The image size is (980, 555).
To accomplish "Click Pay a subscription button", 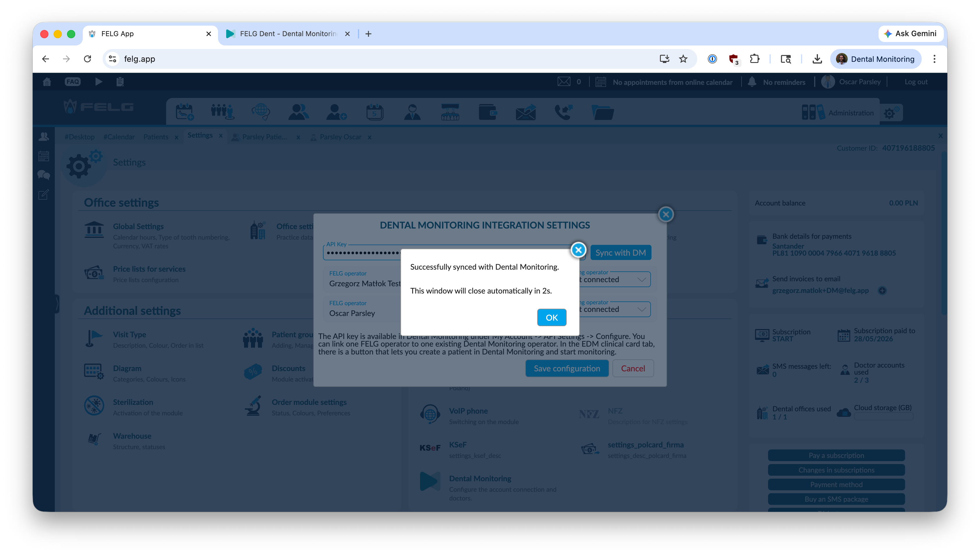I will [836, 455].
